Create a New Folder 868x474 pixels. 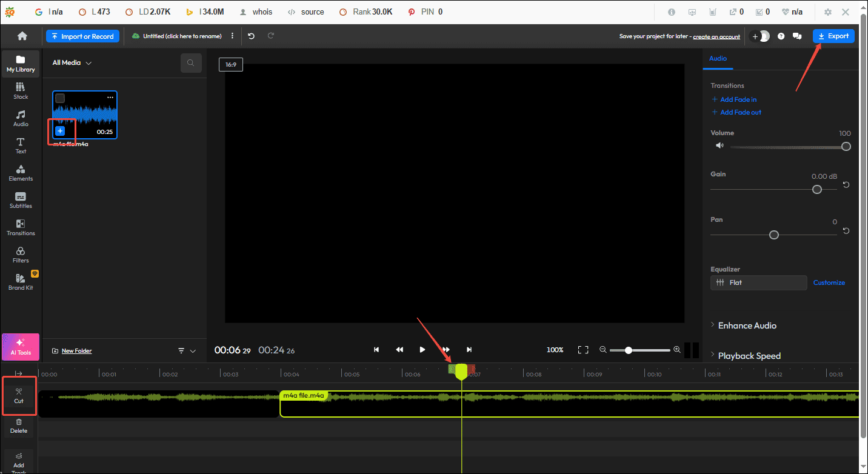click(x=72, y=351)
